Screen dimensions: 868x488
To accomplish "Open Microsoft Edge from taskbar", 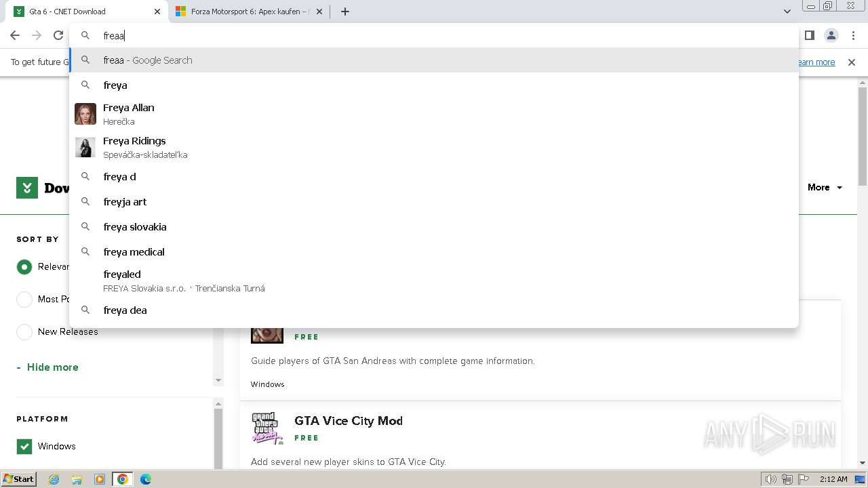I will 146,479.
